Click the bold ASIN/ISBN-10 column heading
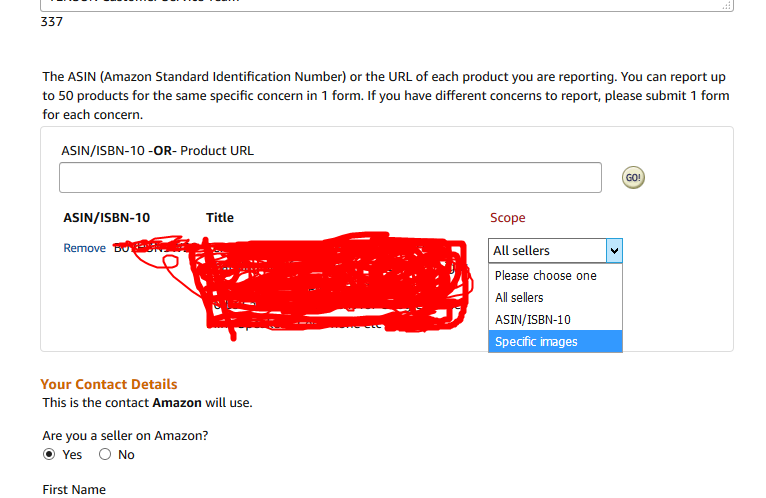Screen dimensions: 766x498 [x=106, y=217]
